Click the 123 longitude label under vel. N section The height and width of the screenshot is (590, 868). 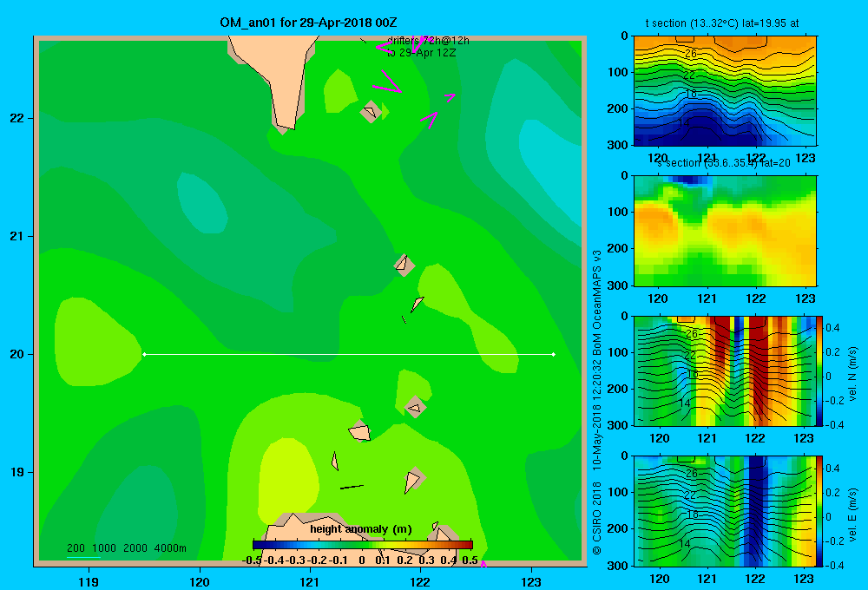click(804, 439)
